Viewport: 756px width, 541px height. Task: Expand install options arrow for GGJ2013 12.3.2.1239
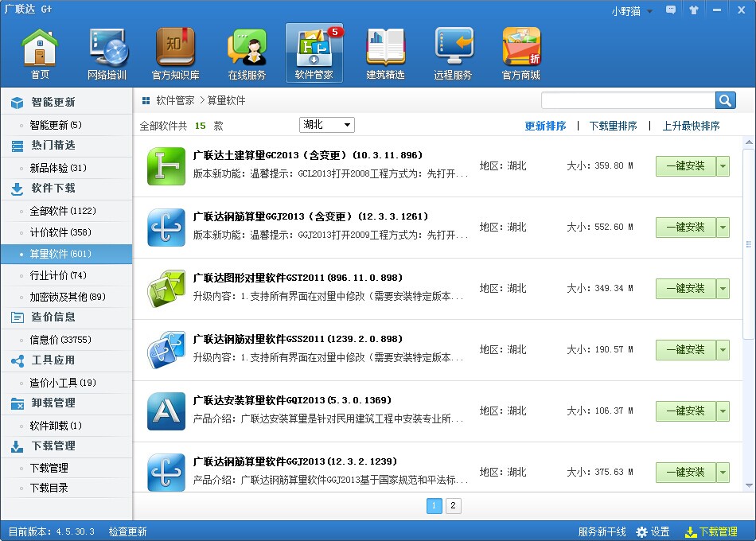[x=723, y=473]
